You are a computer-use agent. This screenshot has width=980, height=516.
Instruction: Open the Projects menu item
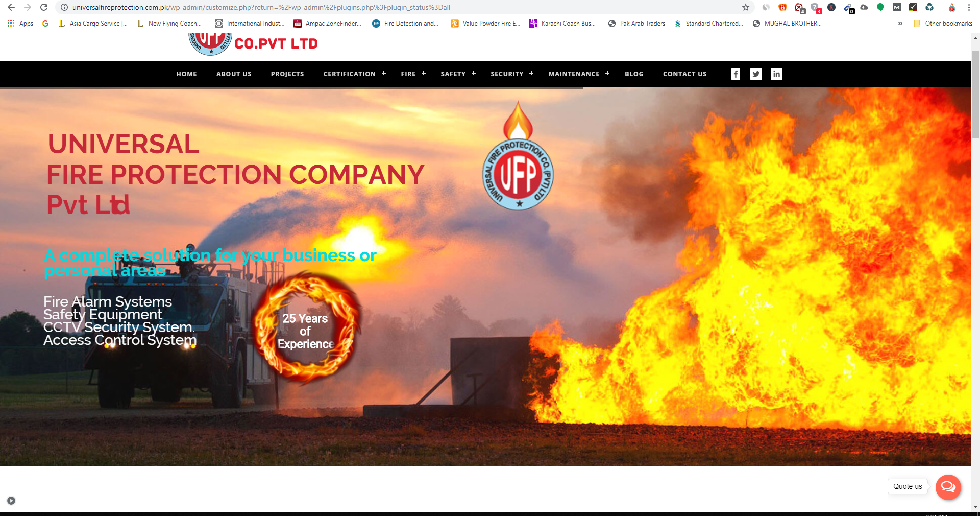(287, 74)
